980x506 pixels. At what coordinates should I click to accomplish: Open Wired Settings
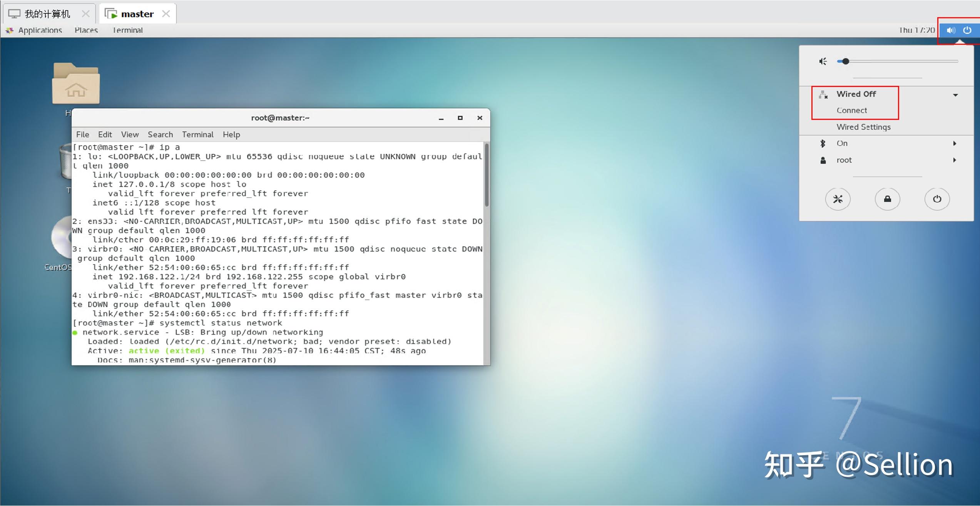click(x=864, y=127)
